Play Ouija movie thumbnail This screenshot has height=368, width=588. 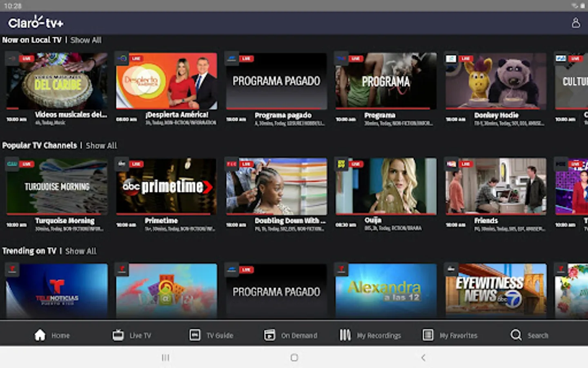pos(386,186)
